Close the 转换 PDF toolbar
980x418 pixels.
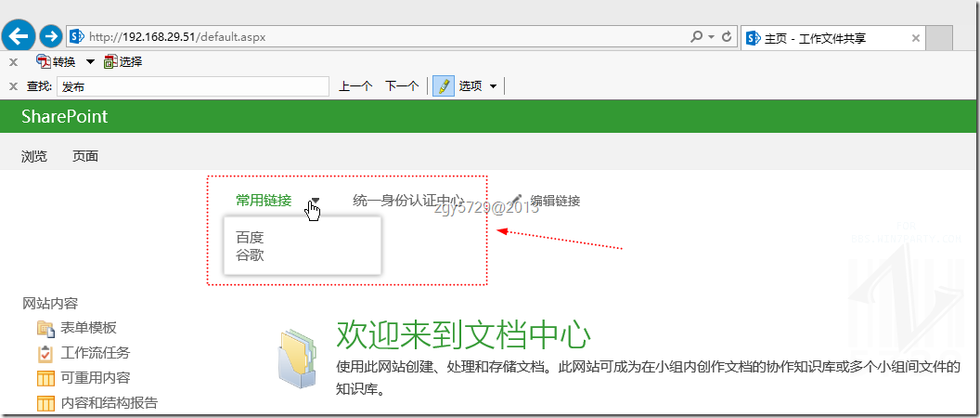tap(13, 62)
